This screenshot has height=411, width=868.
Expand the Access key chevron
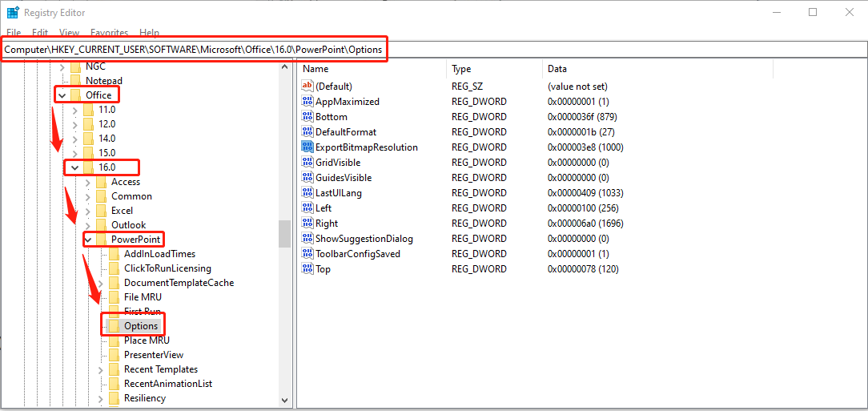(87, 182)
